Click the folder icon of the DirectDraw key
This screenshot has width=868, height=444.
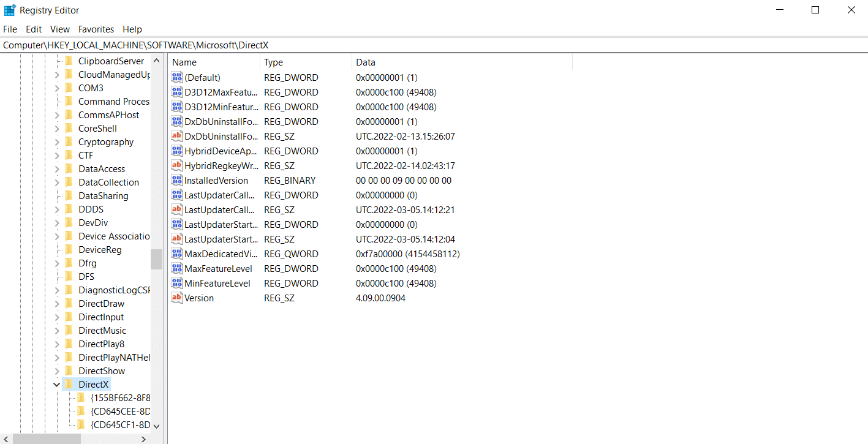coord(69,304)
